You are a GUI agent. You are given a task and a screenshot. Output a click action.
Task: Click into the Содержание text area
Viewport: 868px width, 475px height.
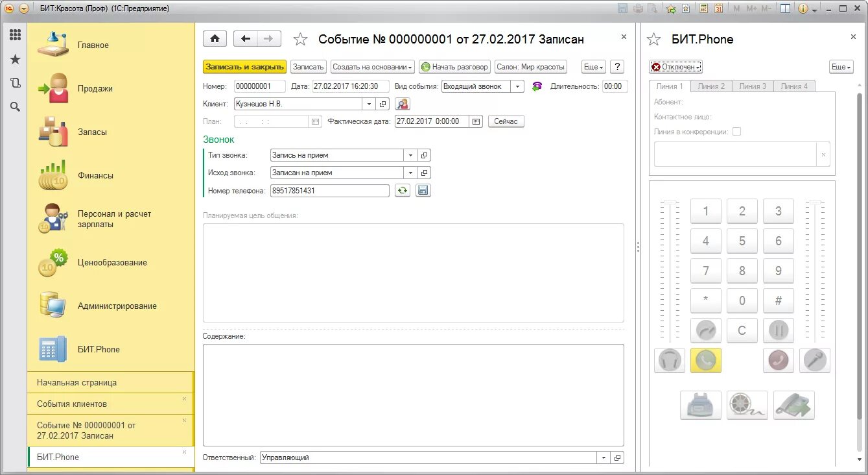[x=414, y=395]
